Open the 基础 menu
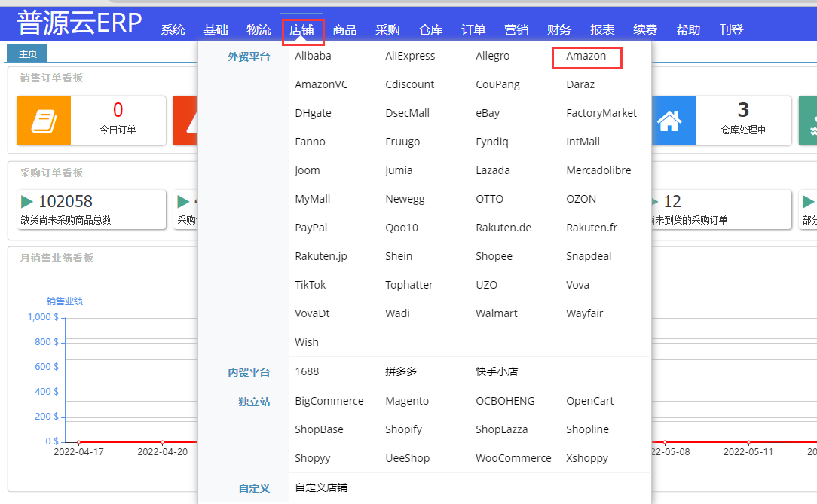This screenshot has height=504, width=817. point(216,29)
